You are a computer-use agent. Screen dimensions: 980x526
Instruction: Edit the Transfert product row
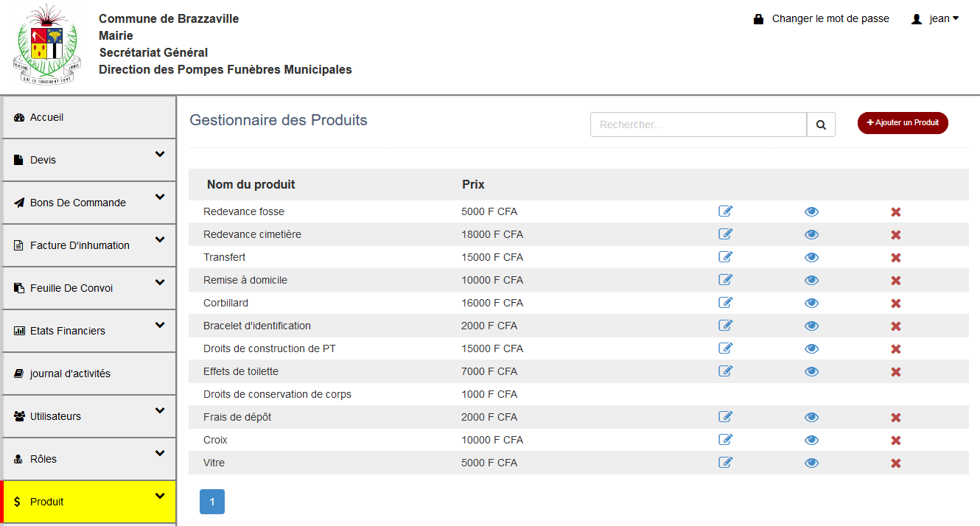(x=726, y=257)
